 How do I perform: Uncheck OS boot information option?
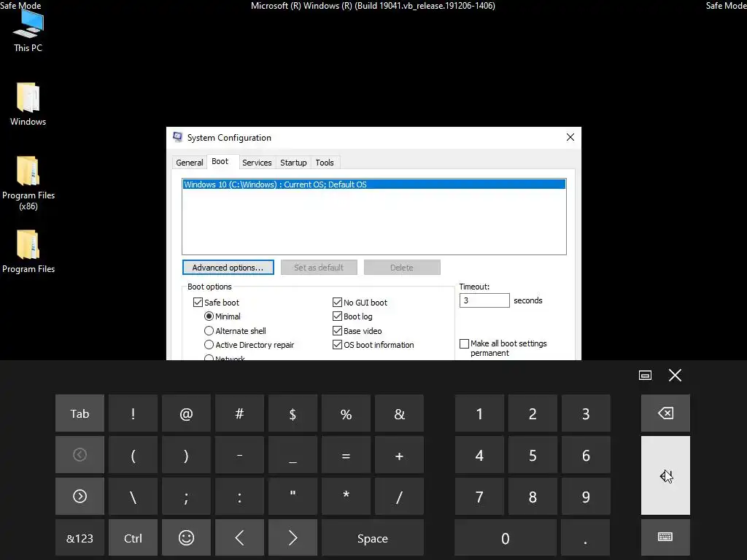pos(337,345)
